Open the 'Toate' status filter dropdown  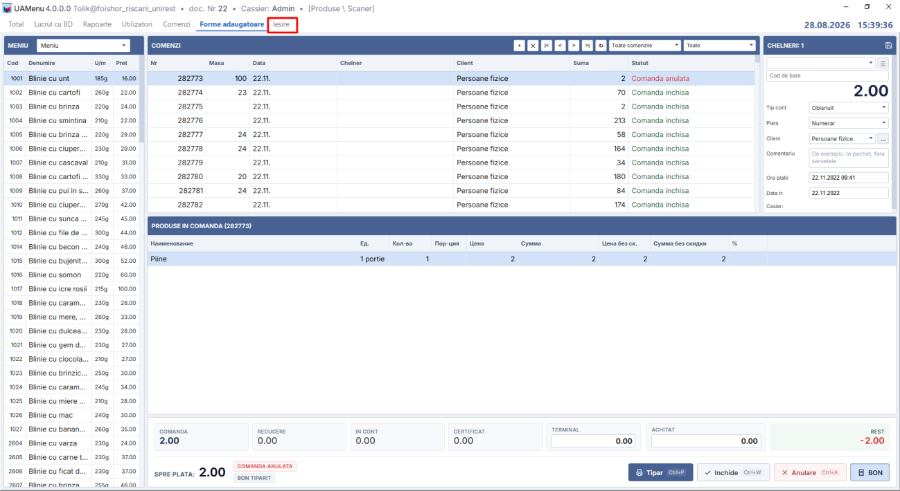719,45
